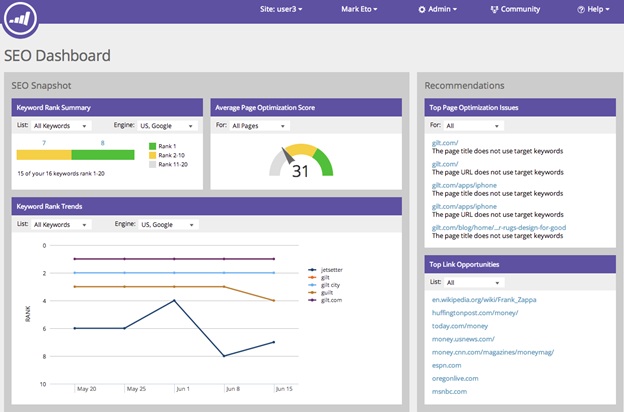This screenshot has width=624, height=412.
Task: Toggle gilt city series in legend
Action: pos(324,285)
